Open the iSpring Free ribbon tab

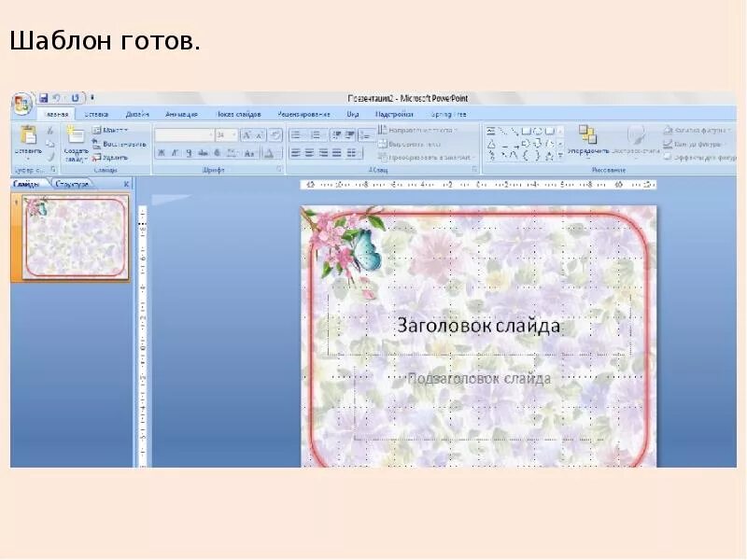point(448,114)
